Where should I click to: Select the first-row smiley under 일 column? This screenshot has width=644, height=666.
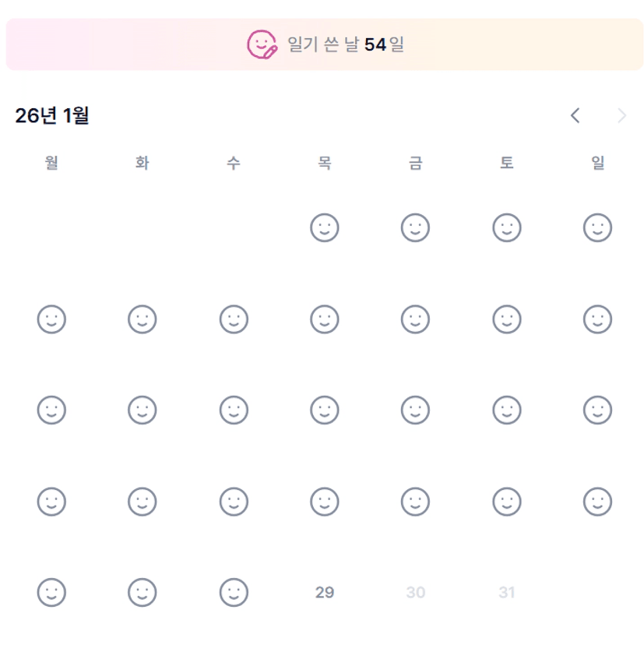(x=597, y=228)
